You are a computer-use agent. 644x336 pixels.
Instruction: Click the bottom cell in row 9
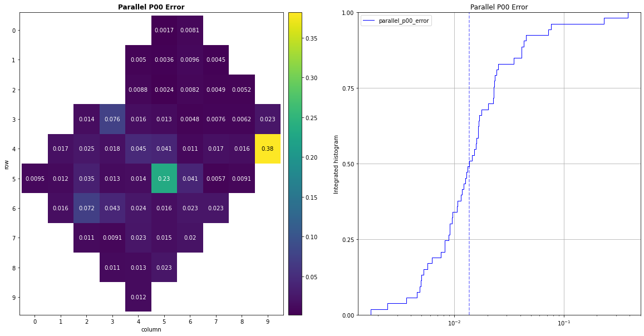click(138, 297)
